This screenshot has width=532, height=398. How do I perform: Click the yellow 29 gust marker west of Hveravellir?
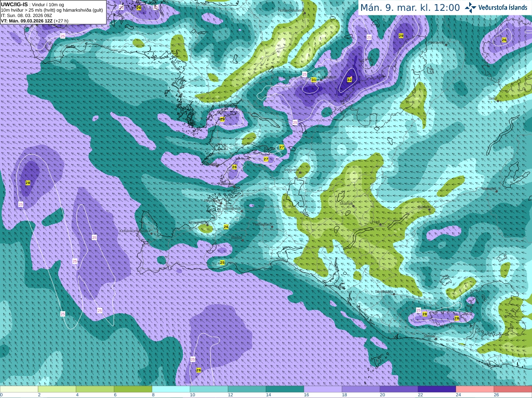[401, 36]
